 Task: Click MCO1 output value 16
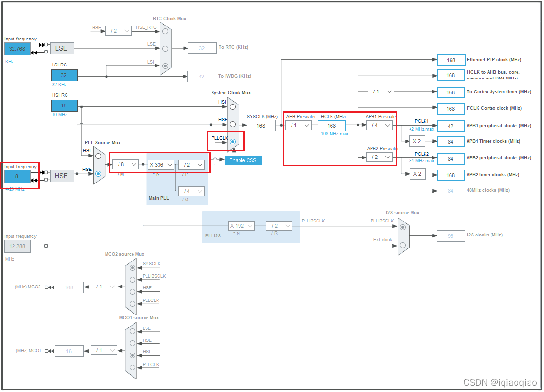coord(69,351)
